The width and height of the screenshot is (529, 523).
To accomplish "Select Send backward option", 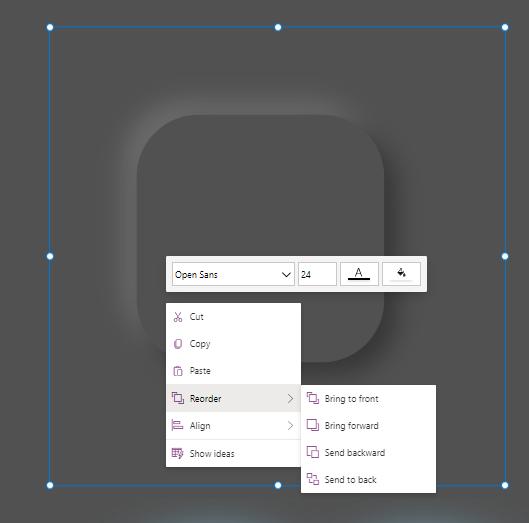I will (368, 452).
